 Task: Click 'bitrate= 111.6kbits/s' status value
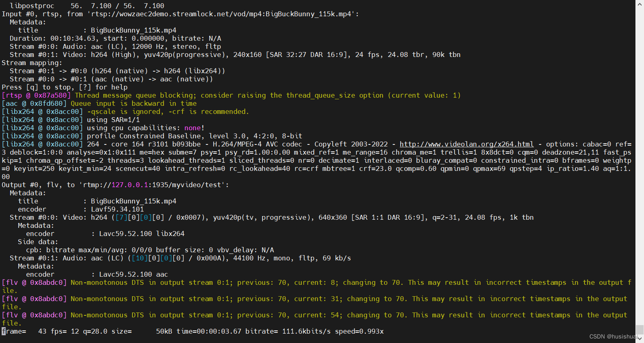pyautogui.click(x=288, y=331)
